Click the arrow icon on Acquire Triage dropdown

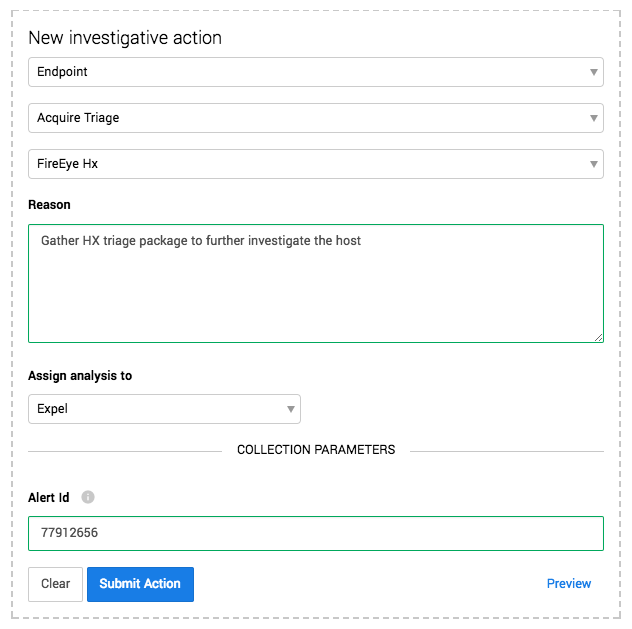pyautogui.click(x=594, y=118)
